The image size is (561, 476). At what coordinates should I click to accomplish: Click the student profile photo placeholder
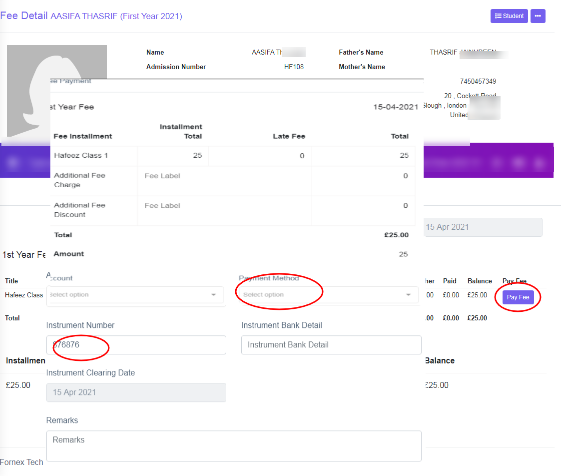(x=57, y=92)
